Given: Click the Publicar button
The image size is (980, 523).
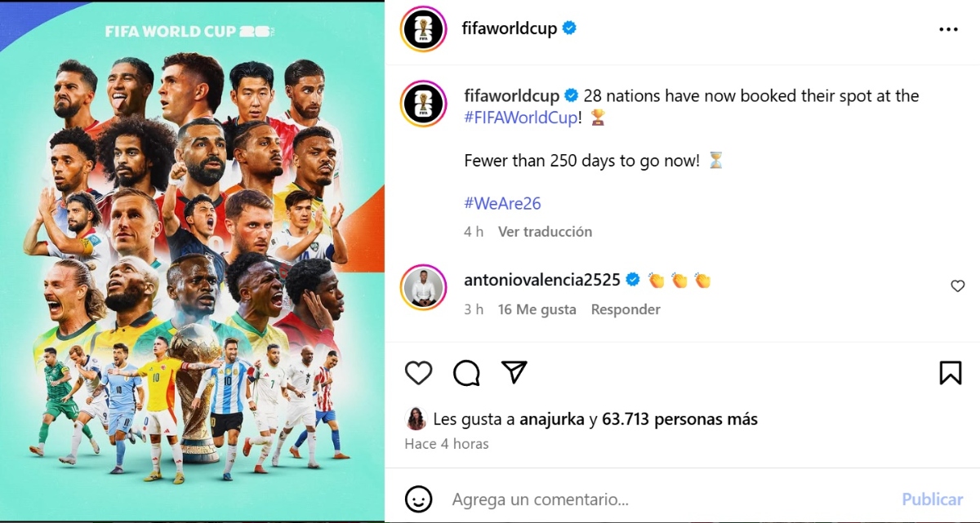Looking at the screenshot, I should click(x=932, y=499).
